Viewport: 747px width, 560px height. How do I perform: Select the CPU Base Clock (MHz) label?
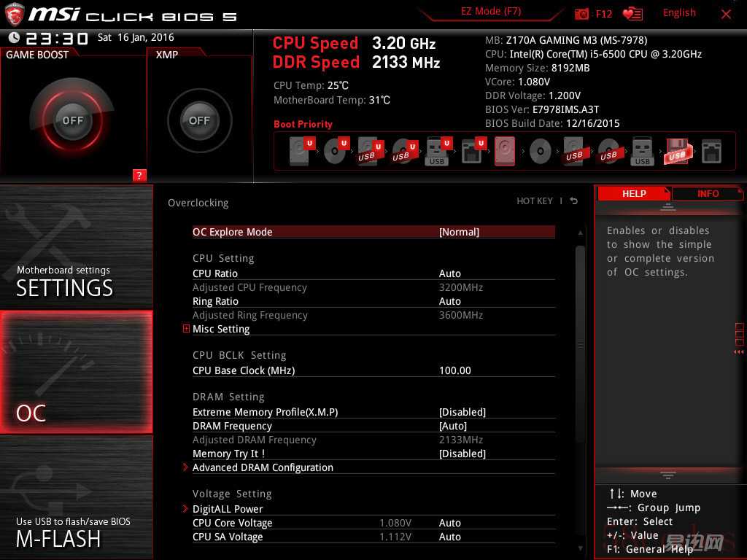pyautogui.click(x=244, y=370)
